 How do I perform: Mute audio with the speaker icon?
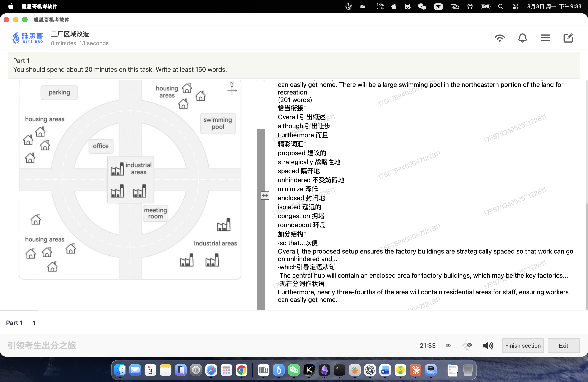(x=488, y=345)
